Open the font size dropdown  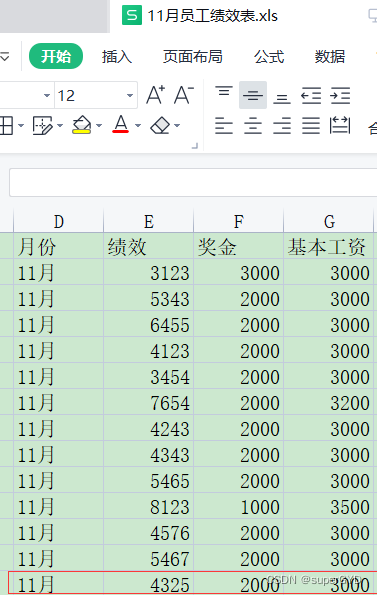coord(130,95)
